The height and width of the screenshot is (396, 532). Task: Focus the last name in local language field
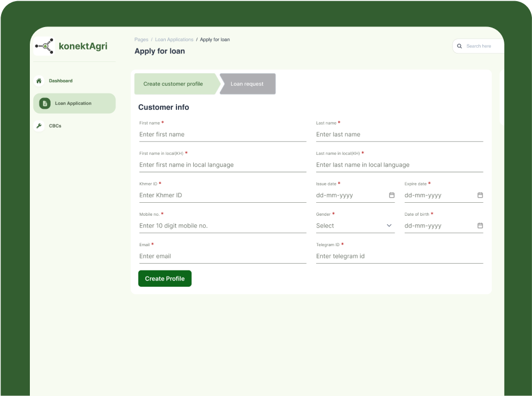pyautogui.click(x=400, y=165)
